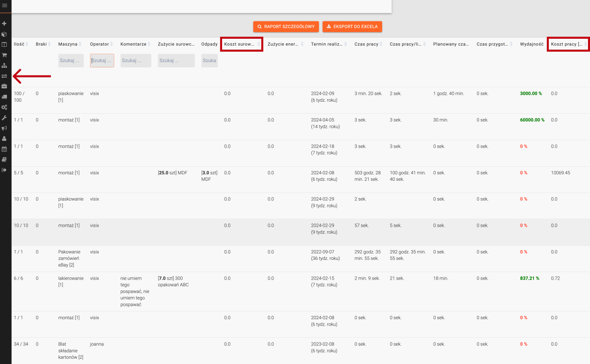The image size is (590, 364).
Task: Select the megaphone sidebar icon
Action: (4, 128)
